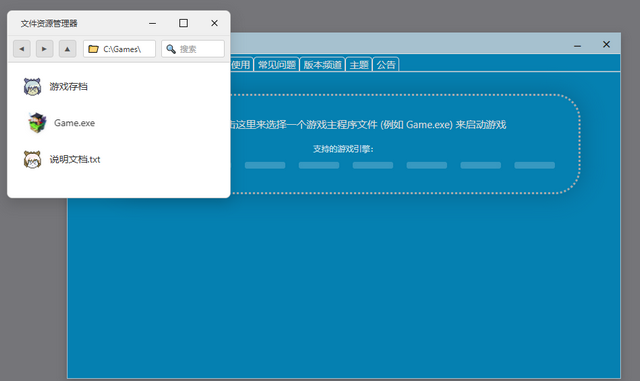Click the magnifier search icon
640x381 pixels.
click(x=171, y=49)
